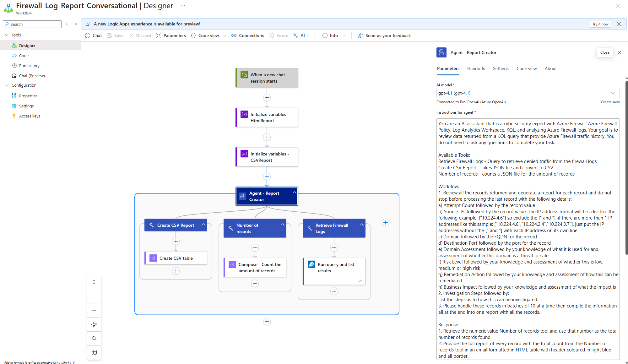Click the instructions panel vertical scrollbar
Viewport: 628px width, 364px height.
pyautogui.click(x=626, y=166)
